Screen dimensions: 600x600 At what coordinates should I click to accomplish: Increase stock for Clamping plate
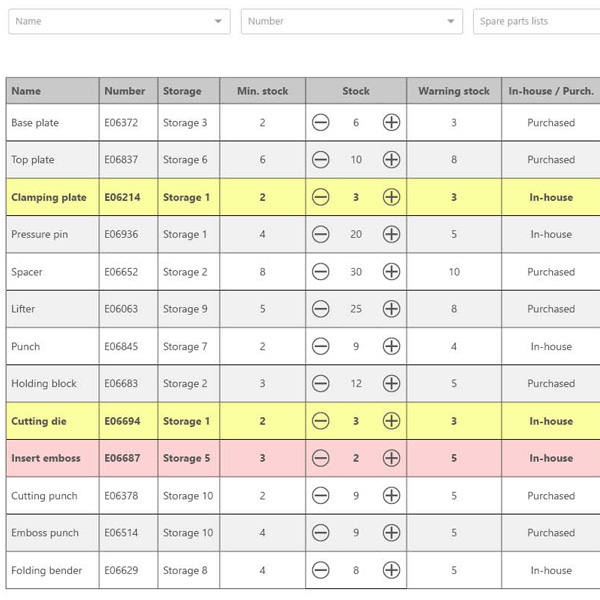(391, 197)
